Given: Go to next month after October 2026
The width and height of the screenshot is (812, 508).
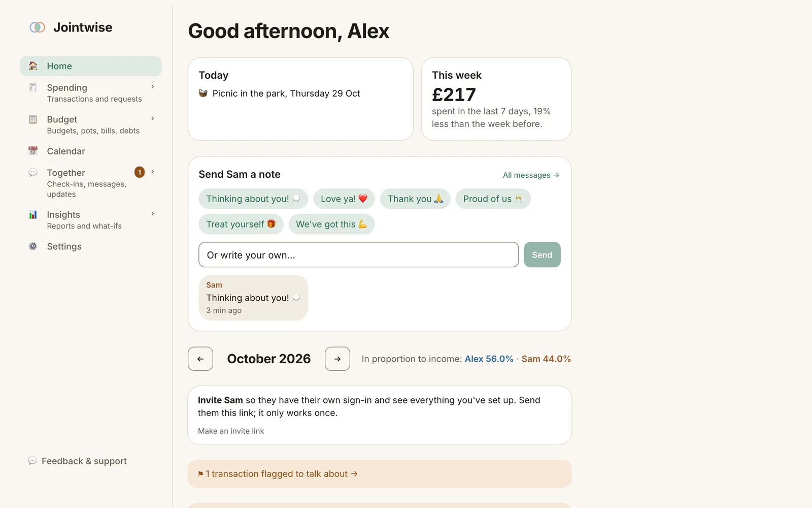Looking at the screenshot, I should pyautogui.click(x=337, y=359).
